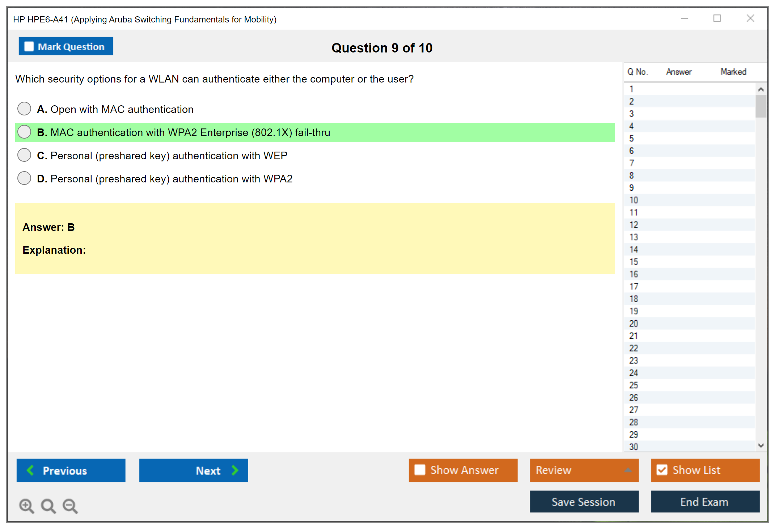
Task: Expand the Review dropdown menu
Action: [x=628, y=470]
